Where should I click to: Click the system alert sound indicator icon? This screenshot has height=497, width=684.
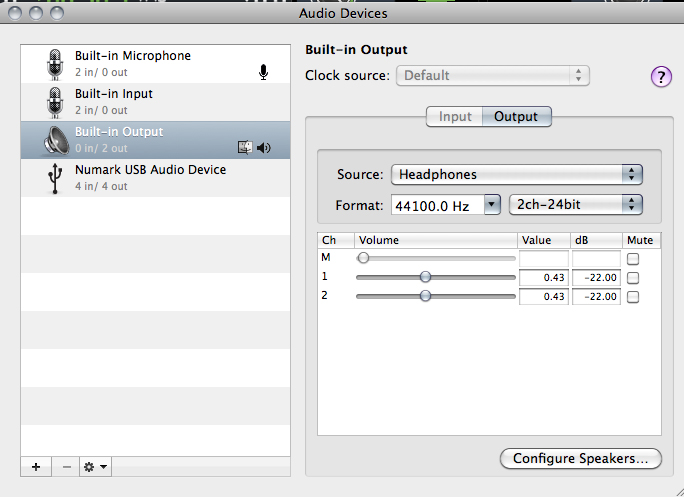click(x=244, y=148)
